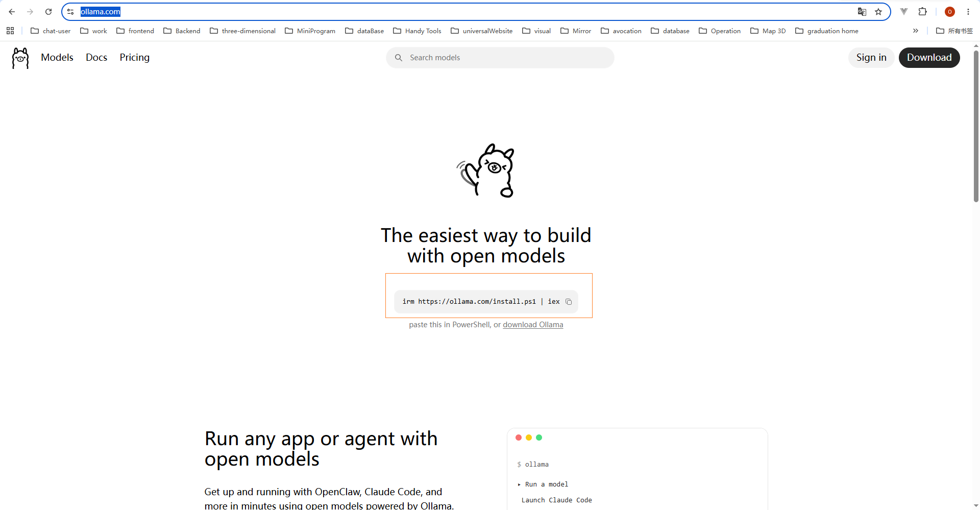Open the Backend bookmark folder

[x=182, y=31]
